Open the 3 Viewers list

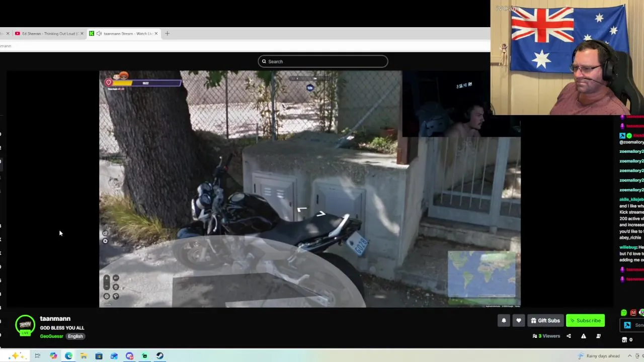[x=546, y=336]
